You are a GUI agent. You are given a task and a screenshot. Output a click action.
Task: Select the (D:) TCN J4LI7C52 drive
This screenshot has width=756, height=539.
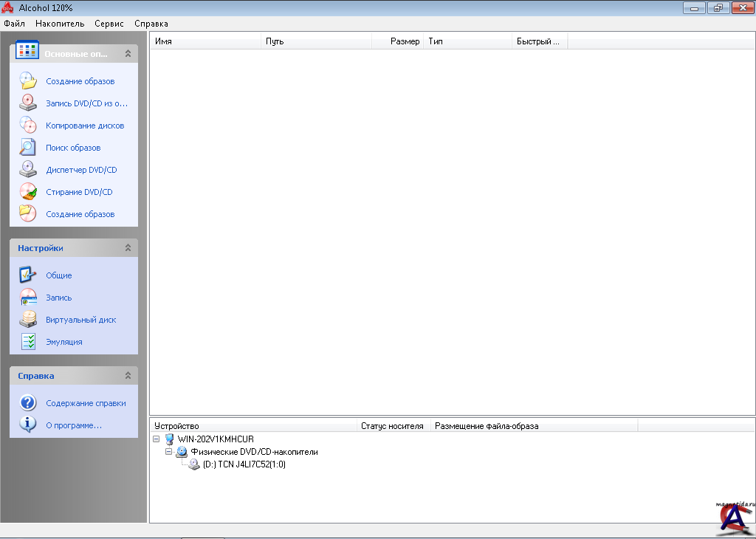click(244, 464)
